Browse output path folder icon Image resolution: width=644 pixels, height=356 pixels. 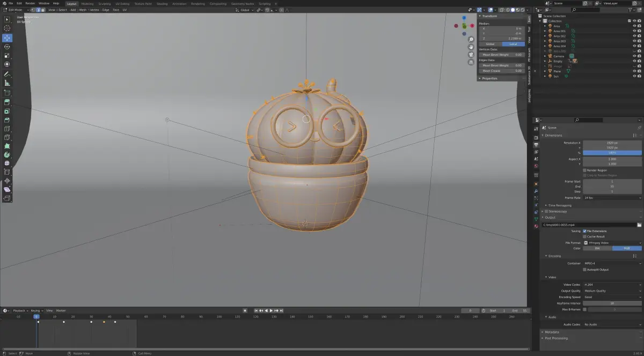(x=639, y=225)
